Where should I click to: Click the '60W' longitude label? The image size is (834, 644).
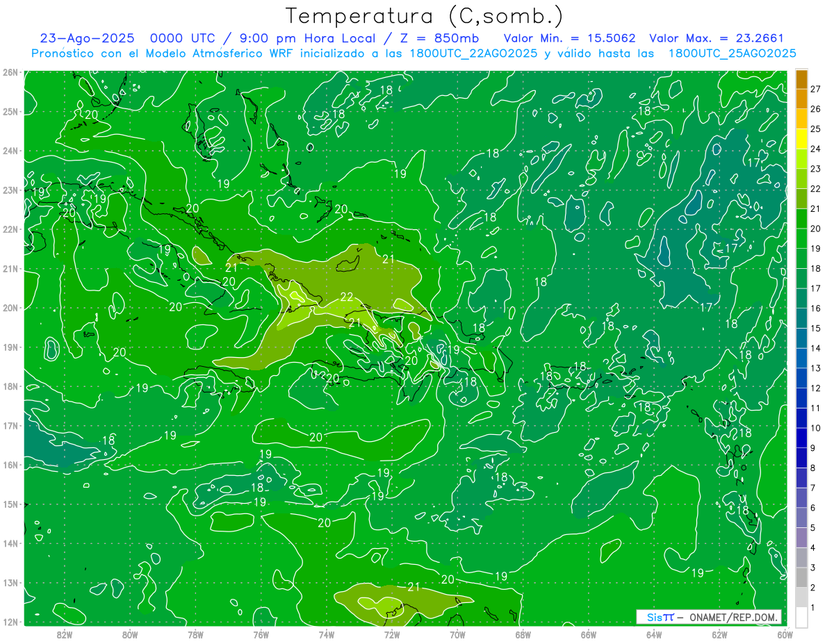click(x=785, y=634)
